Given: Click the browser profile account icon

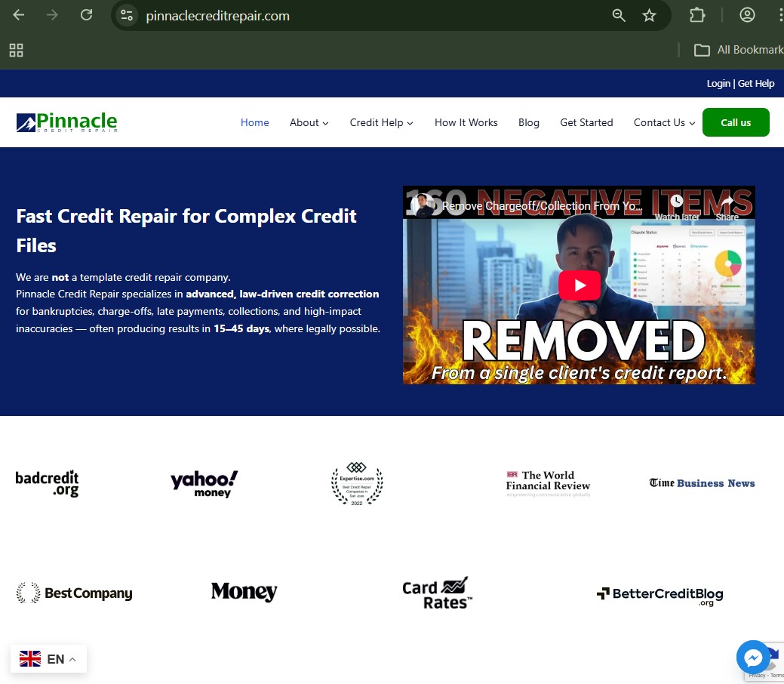Looking at the screenshot, I should pyautogui.click(x=746, y=15).
